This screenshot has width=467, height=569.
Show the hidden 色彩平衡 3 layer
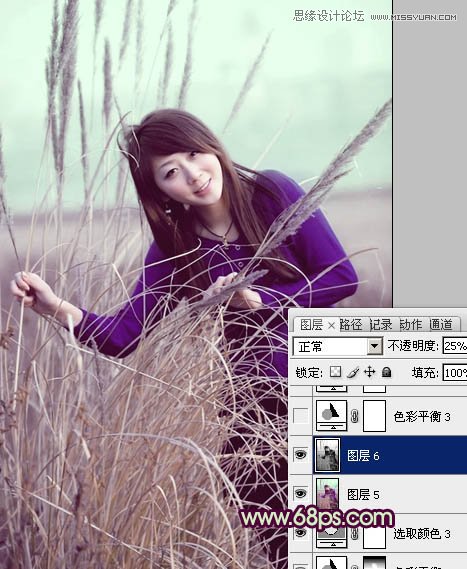[301, 416]
